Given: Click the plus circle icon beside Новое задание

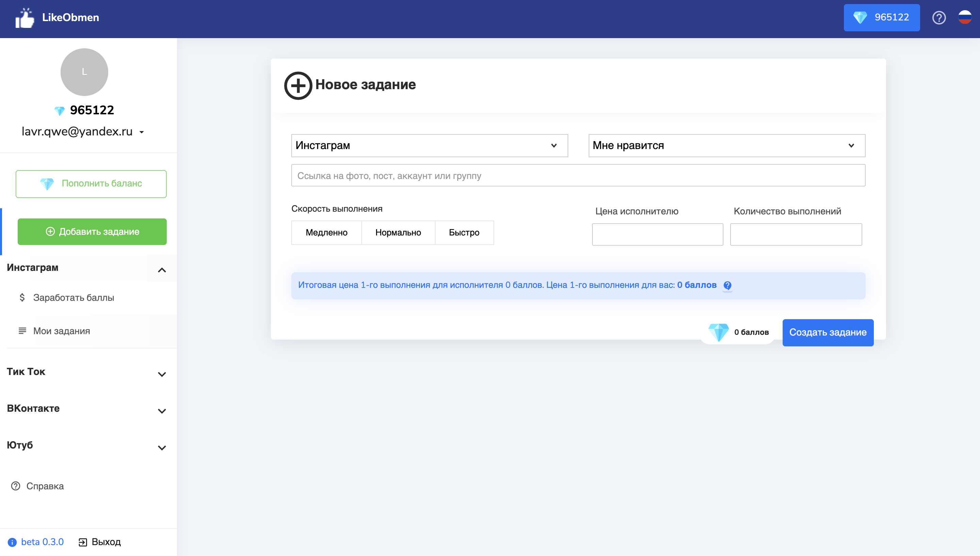Looking at the screenshot, I should (x=298, y=85).
